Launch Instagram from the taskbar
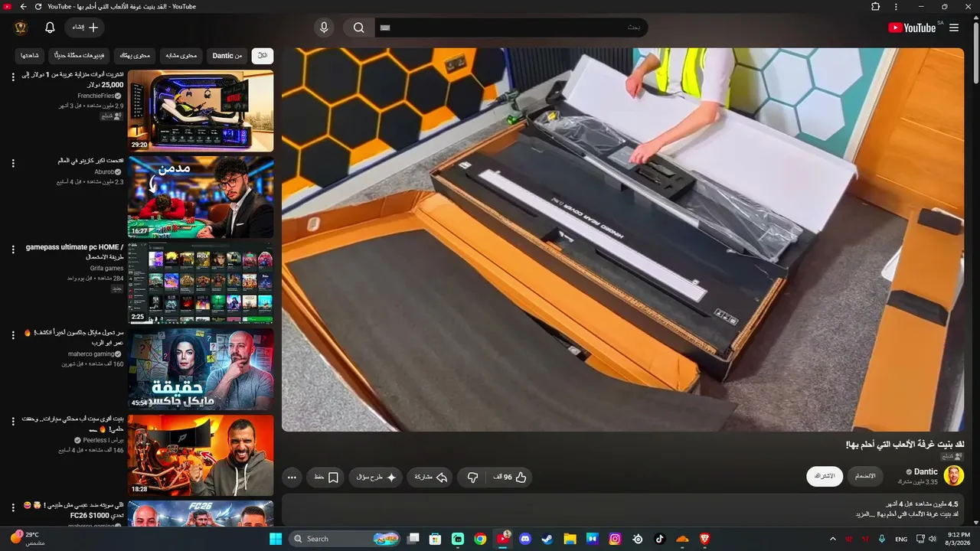The height and width of the screenshot is (551, 980). pyautogui.click(x=615, y=539)
